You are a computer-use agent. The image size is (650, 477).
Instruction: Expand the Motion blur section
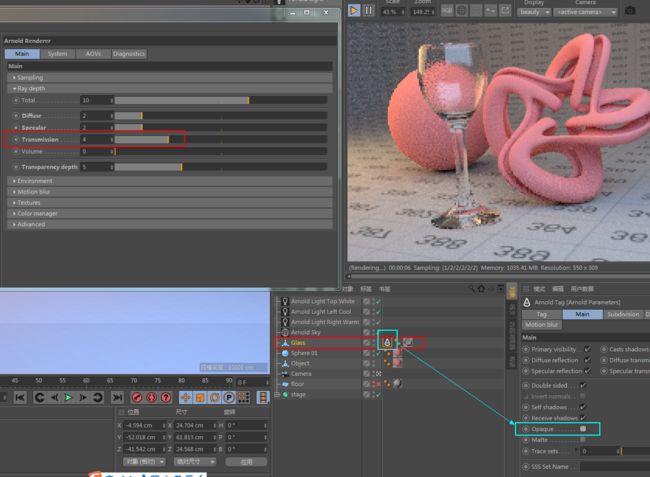(170, 192)
